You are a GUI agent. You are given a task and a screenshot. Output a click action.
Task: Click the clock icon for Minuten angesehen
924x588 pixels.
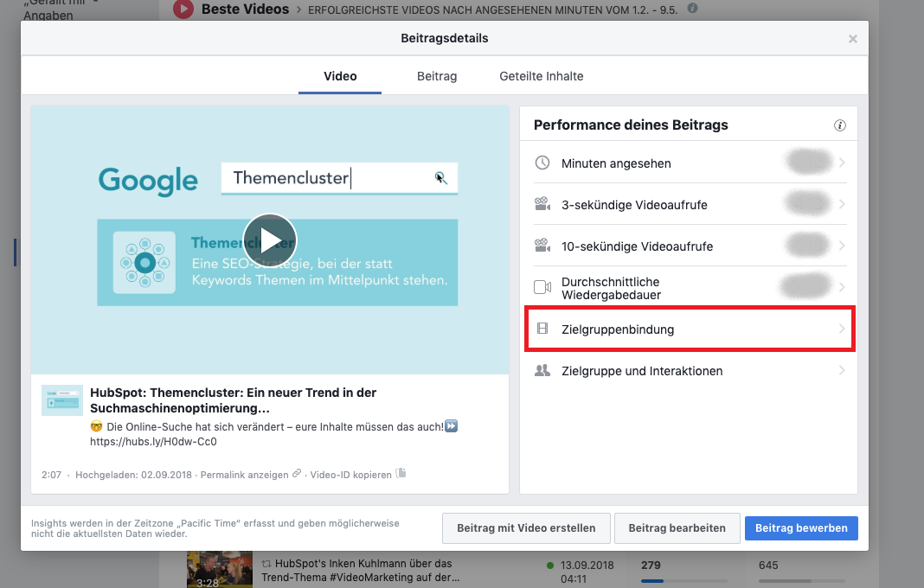[542, 163]
